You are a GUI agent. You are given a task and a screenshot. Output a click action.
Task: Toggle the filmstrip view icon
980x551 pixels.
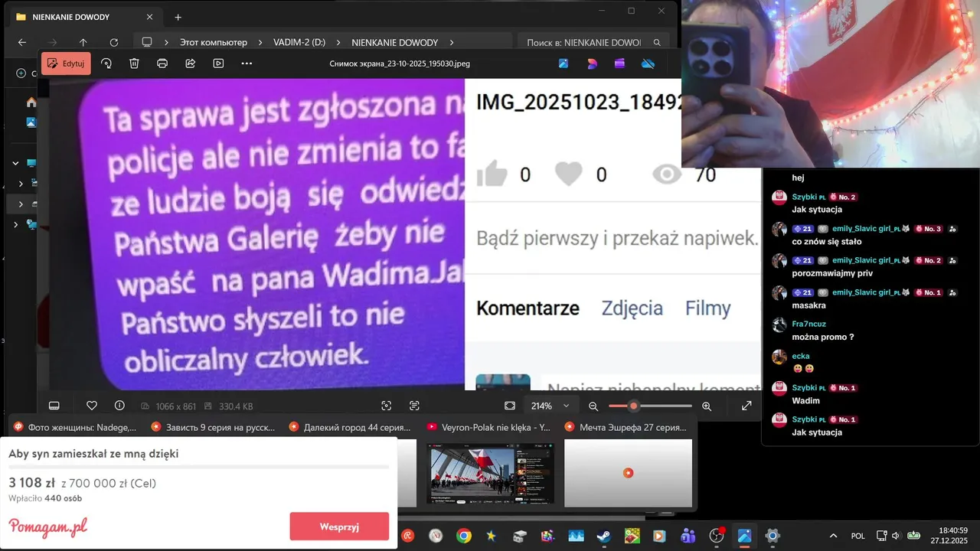click(x=54, y=406)
